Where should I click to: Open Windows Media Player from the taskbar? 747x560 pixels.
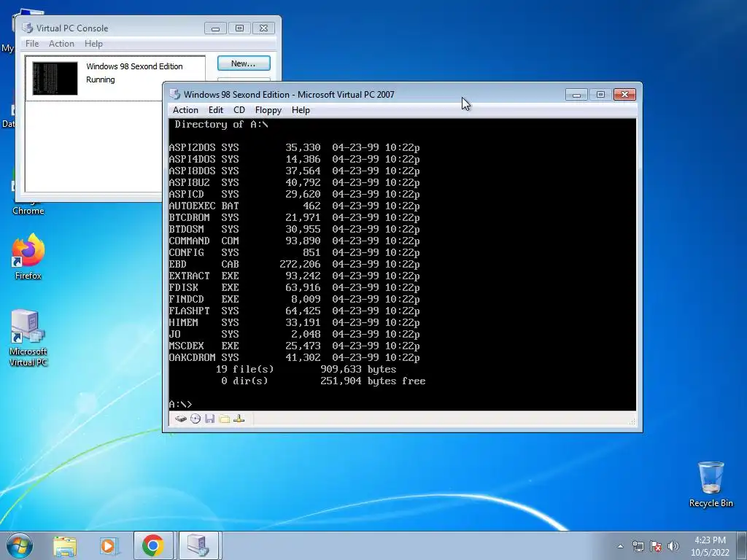click(109, 546)
